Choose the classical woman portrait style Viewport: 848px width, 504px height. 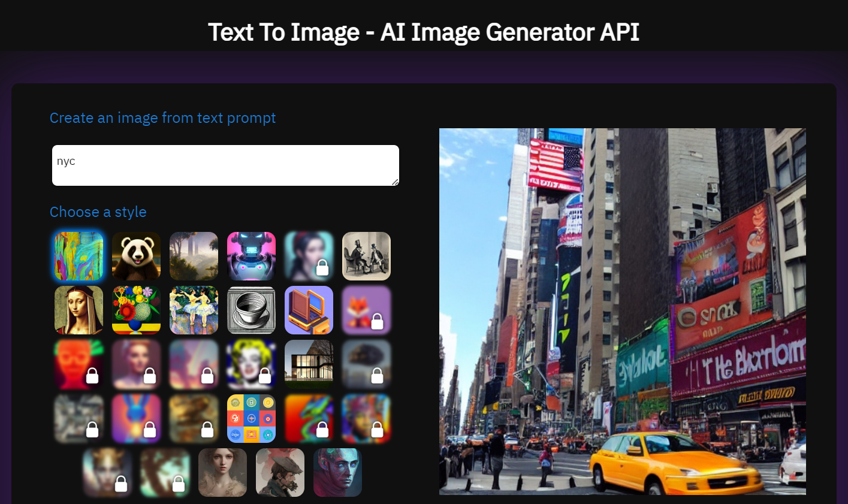(x=222, y=472)
